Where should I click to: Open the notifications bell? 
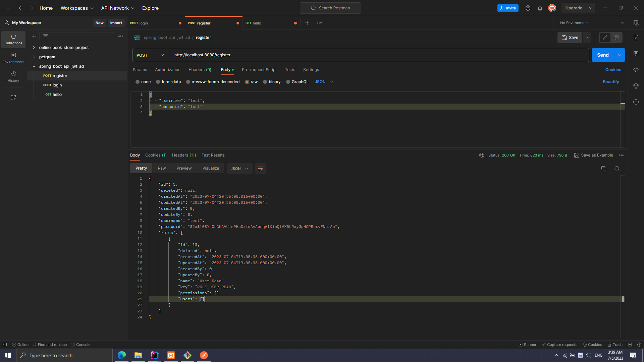tap(540, 8)
